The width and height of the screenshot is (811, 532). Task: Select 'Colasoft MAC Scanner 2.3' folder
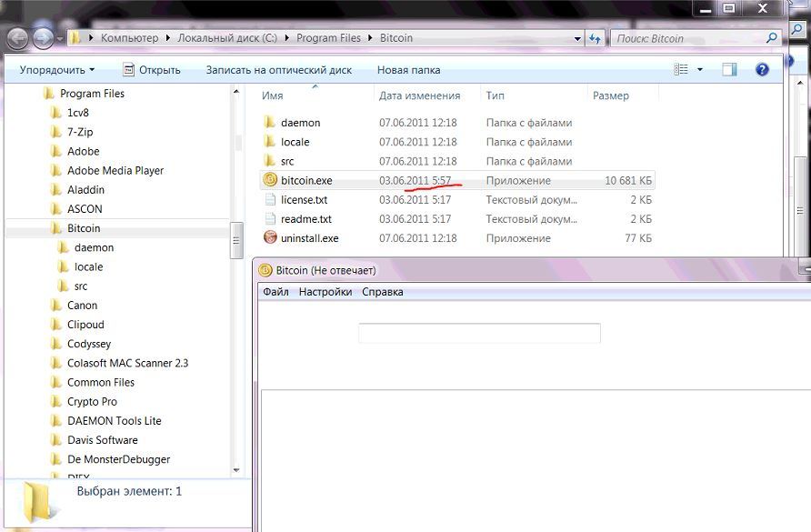[x=127, y=363]
